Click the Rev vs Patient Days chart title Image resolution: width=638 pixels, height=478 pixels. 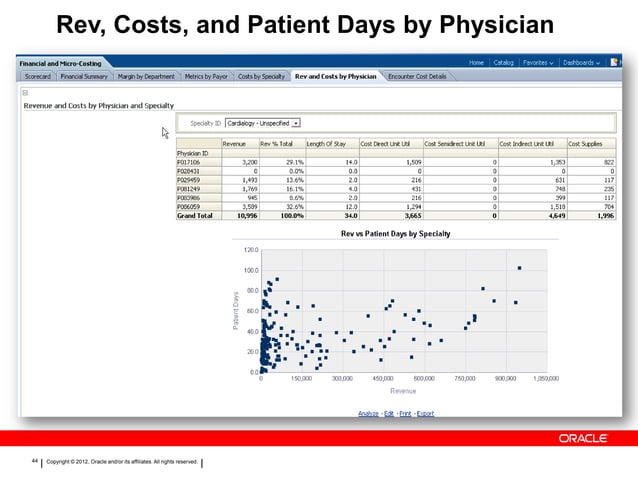click(395, 234)
